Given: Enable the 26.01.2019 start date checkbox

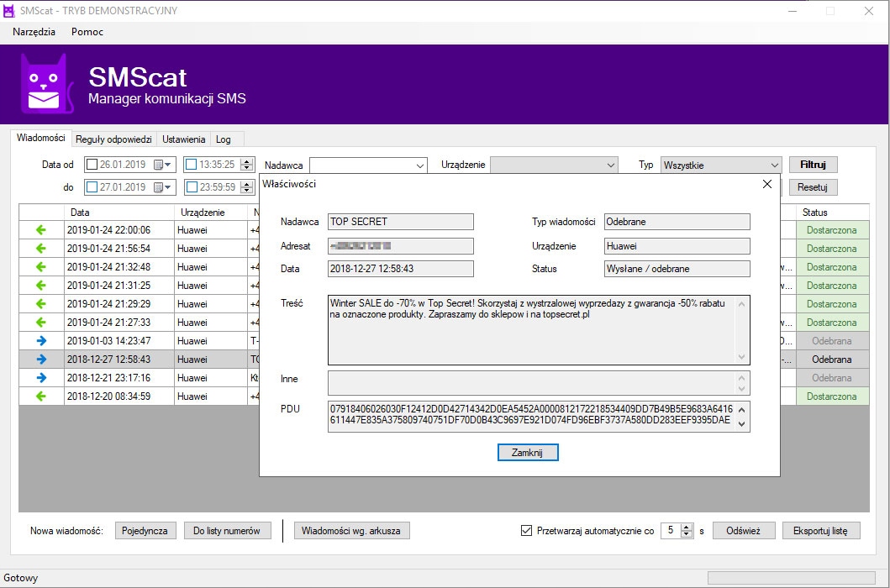Looking at the screenshot, I should (x=92, y=165).
